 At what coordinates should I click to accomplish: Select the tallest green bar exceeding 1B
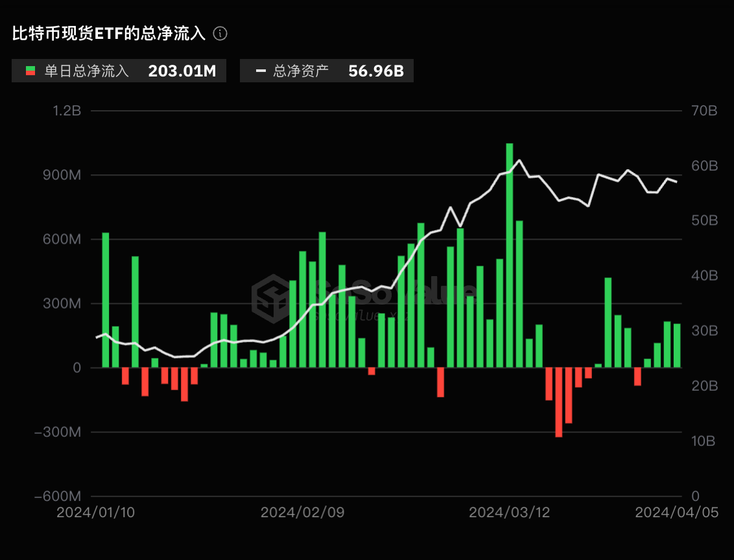pos(510,255)
